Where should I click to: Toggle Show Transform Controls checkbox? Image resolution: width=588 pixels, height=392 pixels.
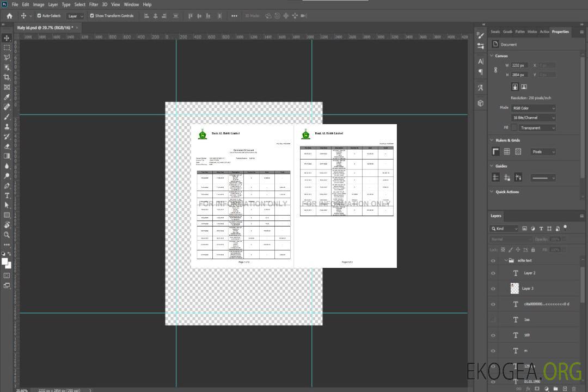click(x=92, y=16)
